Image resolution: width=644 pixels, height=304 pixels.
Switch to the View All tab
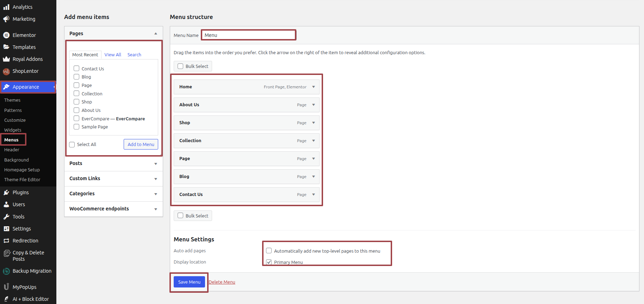click(x=113, y=55)
